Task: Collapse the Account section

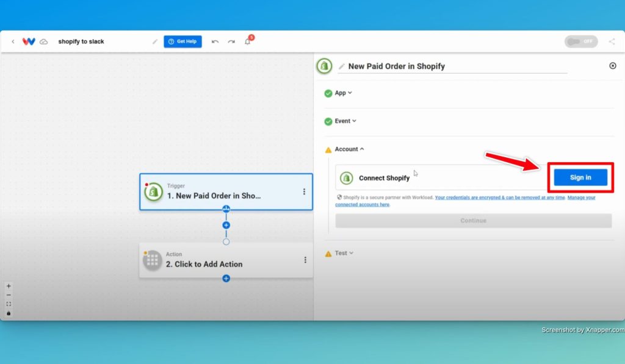Action: click(x=349, y=149)
